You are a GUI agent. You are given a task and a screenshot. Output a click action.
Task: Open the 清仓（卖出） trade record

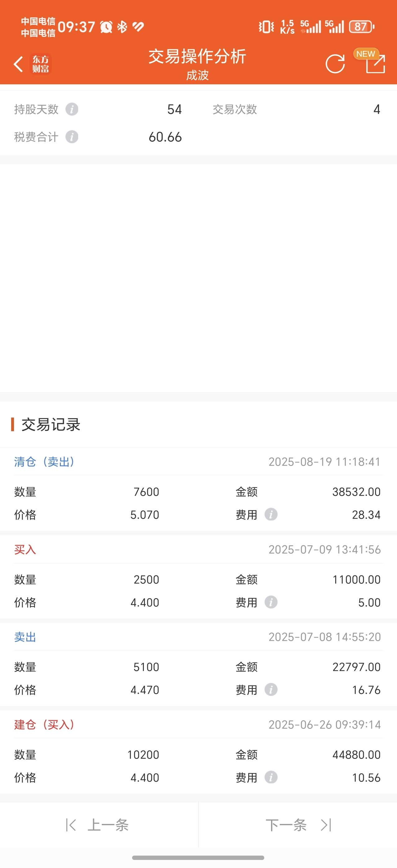click(198, 489)
